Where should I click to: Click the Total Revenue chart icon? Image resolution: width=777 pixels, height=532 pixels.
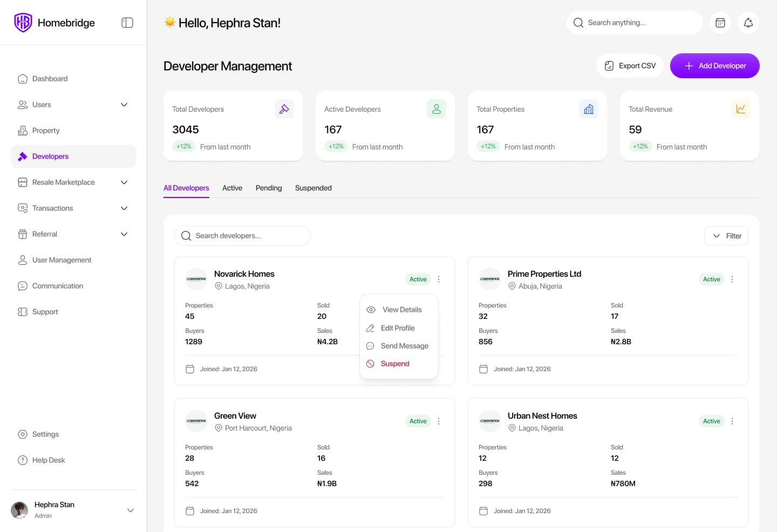pyautogui.click(x=741, y=109)
